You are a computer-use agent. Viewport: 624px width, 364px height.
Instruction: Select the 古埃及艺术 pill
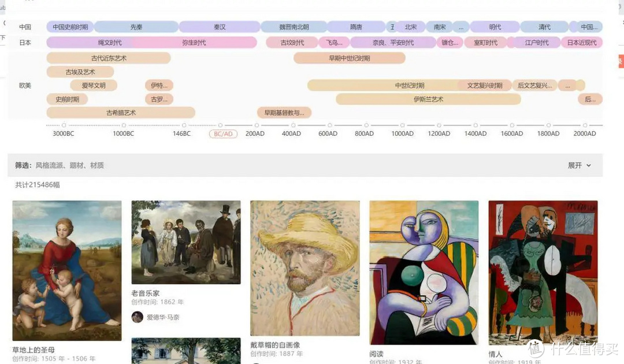tap(80, 72)
